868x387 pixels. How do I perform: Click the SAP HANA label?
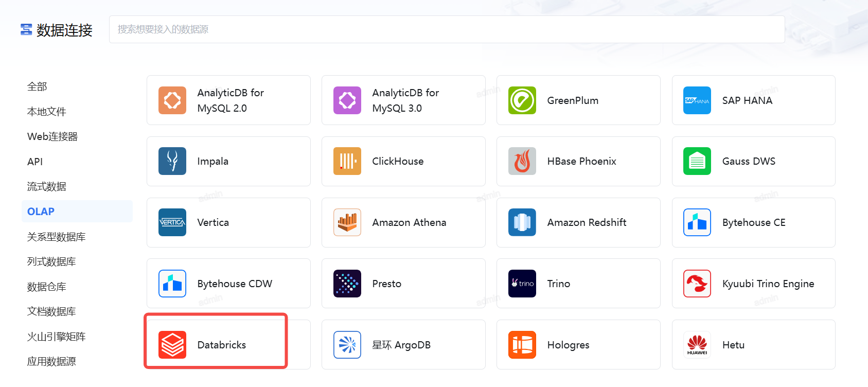tap(747, 100)
